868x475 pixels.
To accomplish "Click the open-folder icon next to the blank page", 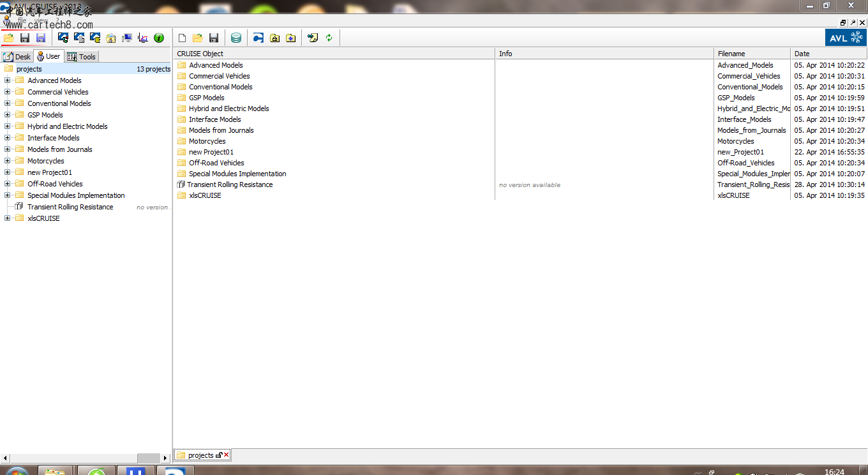I will pos(198,38).
